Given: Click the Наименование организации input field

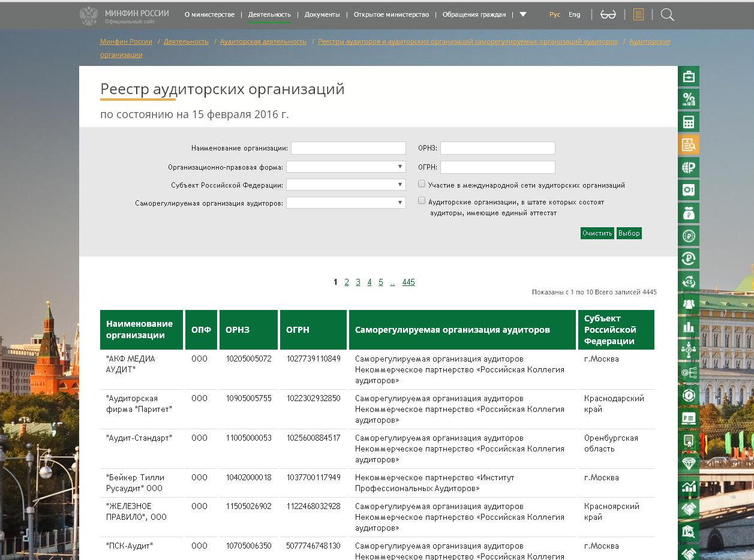Looking at the screenshot, I should (x=349, y=148).
